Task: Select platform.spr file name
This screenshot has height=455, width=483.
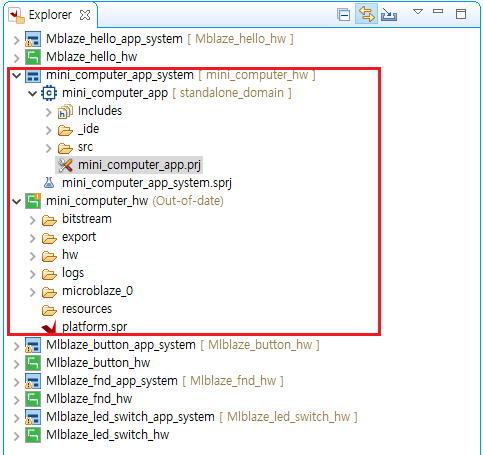Action: pos(95,327)
